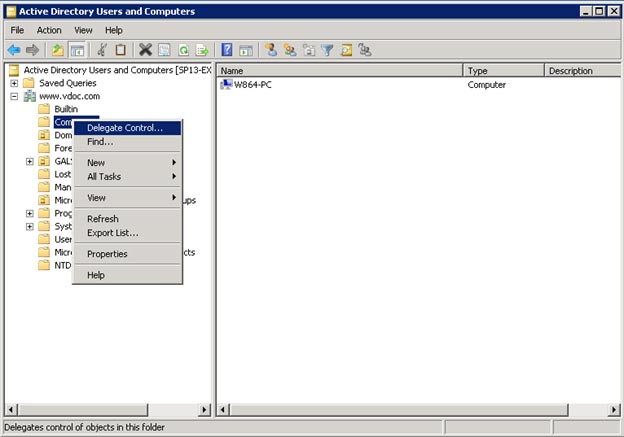This screenshot has height=437, width=624.
Task: Click the Paste clipboard toolbar icon
Action: click(121, 50)
